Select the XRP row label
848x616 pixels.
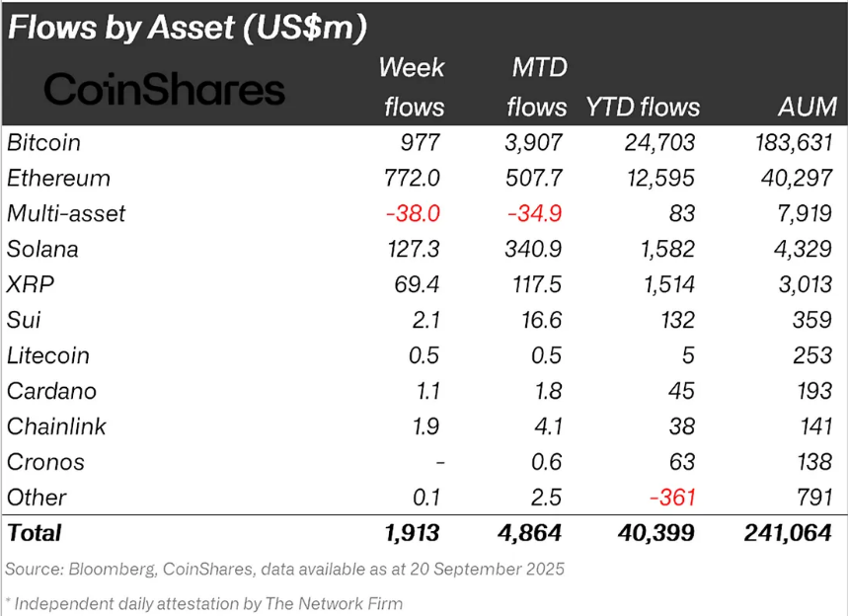coord(31,284)
